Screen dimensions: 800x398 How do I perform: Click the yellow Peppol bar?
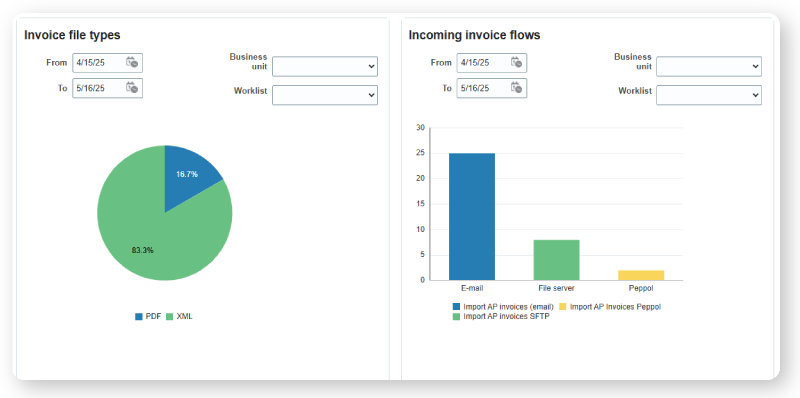pos(641,275)
